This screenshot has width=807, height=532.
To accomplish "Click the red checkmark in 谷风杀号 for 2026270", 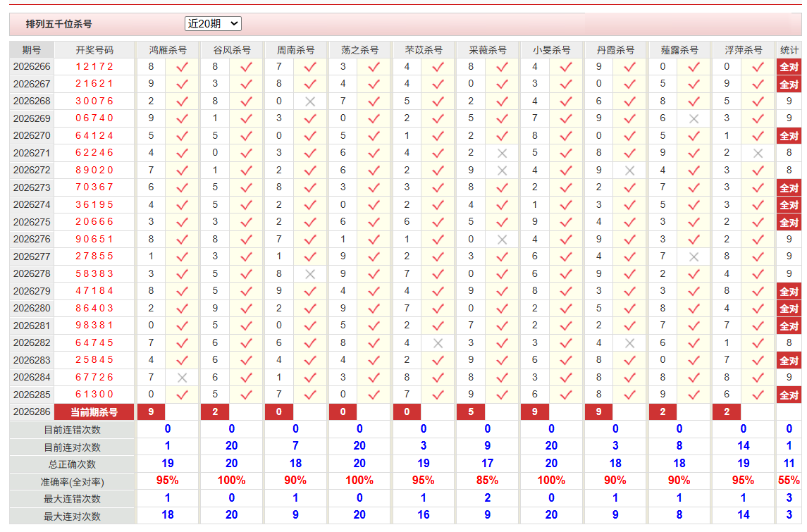I will [246, 136].
